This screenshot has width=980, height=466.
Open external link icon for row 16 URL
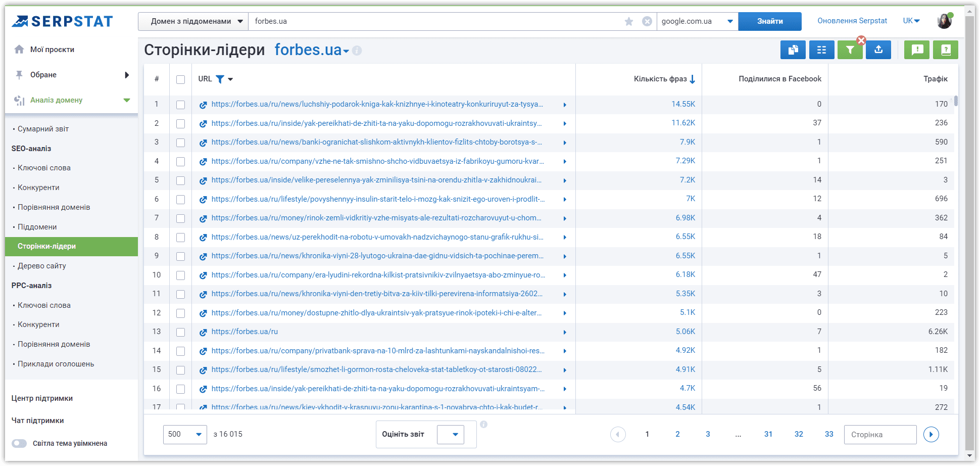click(x=203, y=389)
